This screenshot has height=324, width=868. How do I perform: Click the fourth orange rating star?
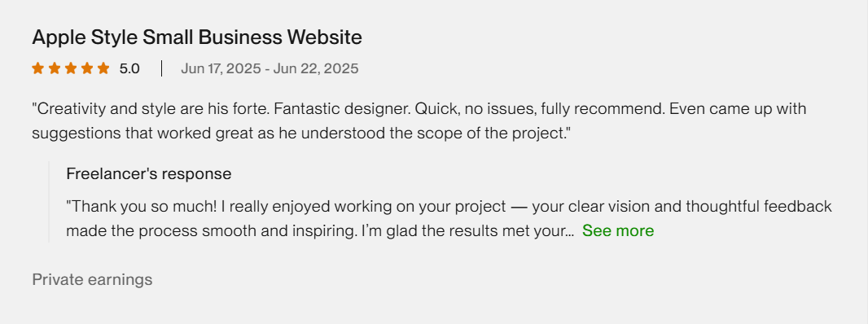[87, 68]
